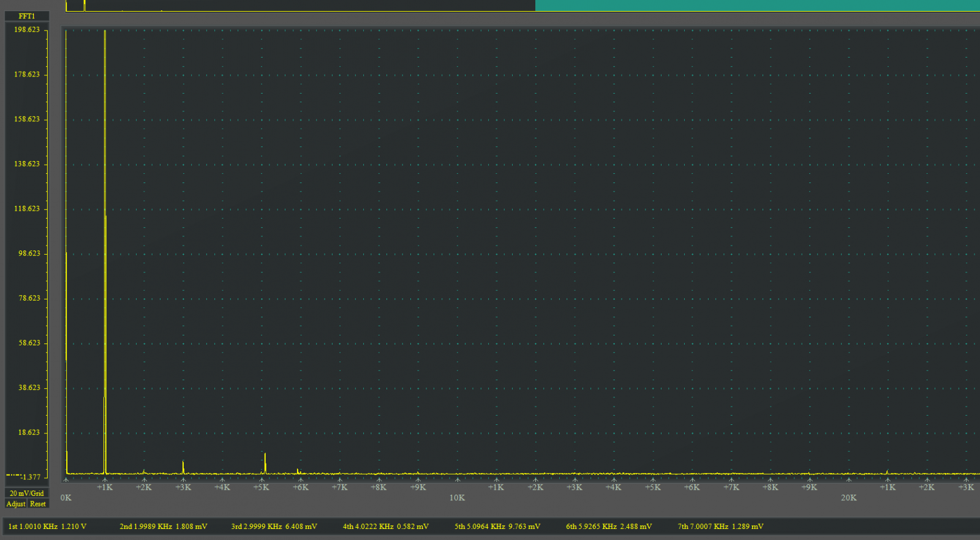
Task: Click the 178.623 vertical axis value
Action: [27, 74]
